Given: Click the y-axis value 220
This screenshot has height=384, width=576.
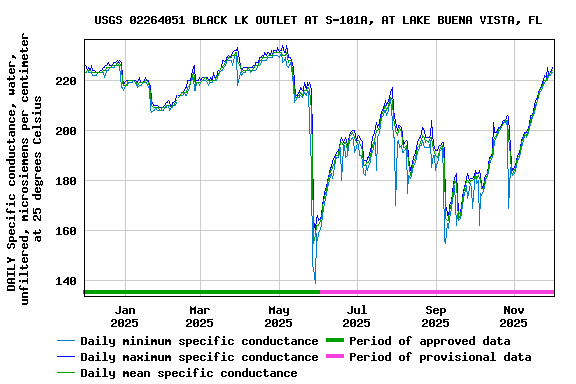Looking at the screenshot, I should point(66,81).
